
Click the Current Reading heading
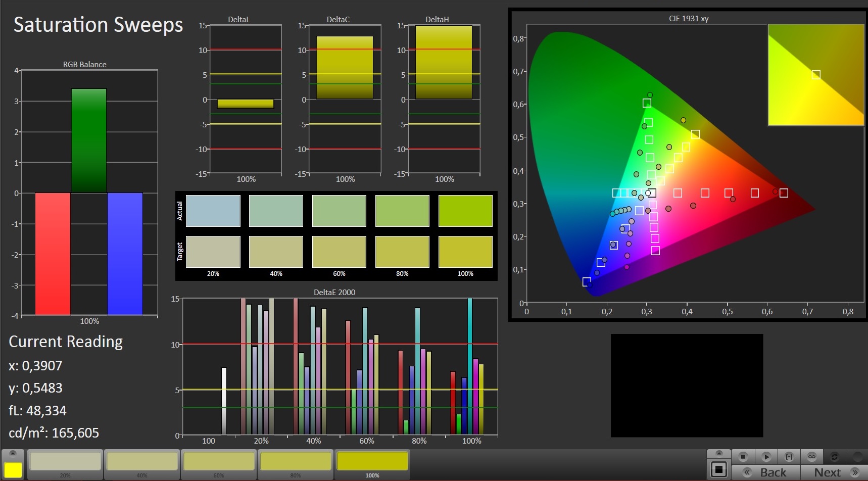click(66, 342)
